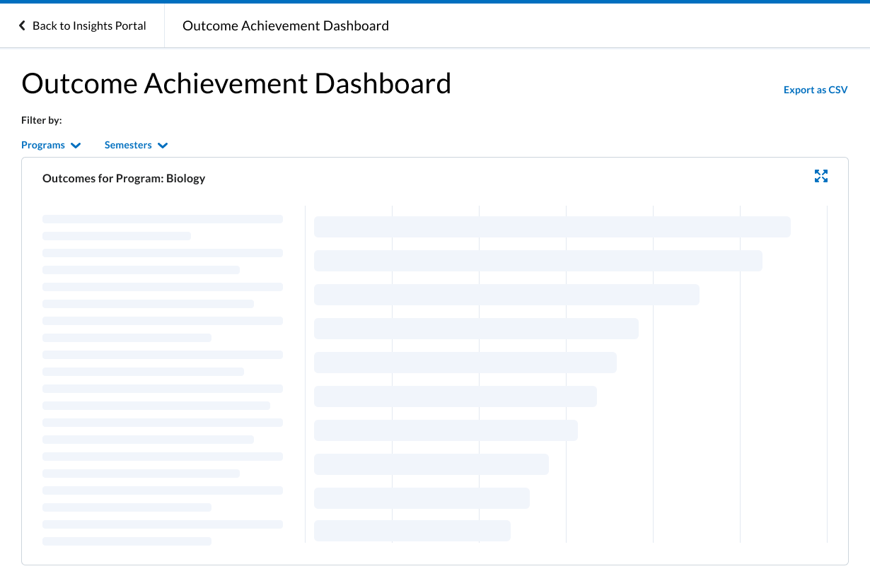
Task: Click the Outcomes for Program: Biology title
Action: point(124,178)
